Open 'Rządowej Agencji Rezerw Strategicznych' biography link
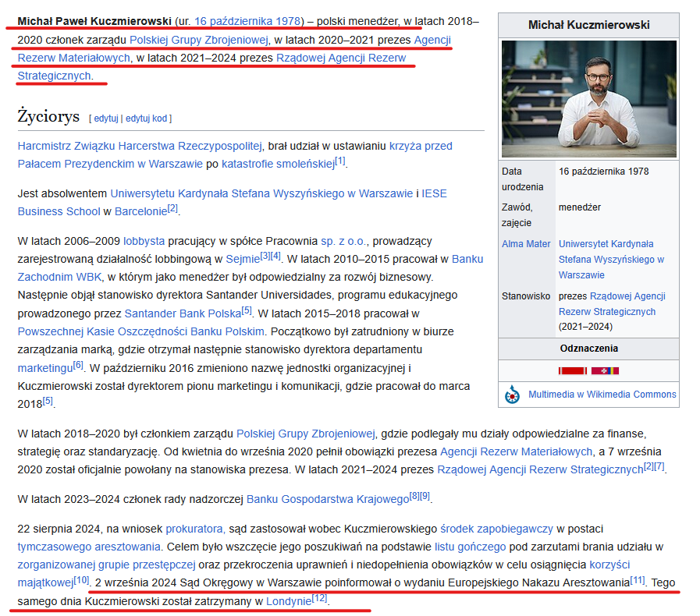The height and width of the screenshot is (616, 700). tap(540, 469)
